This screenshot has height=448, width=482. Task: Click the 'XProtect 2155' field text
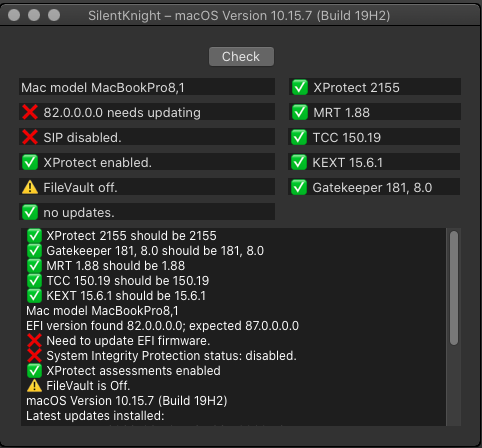[356, 88]
